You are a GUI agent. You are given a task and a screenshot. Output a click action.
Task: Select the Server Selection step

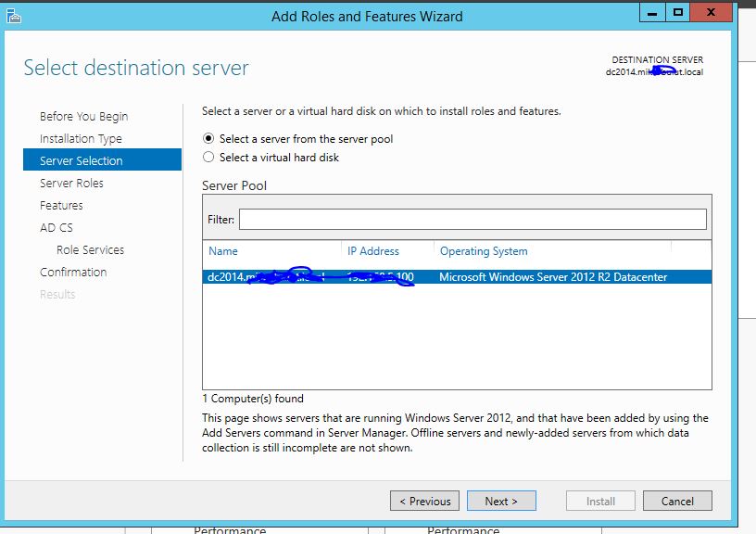(x=102, y=160)
